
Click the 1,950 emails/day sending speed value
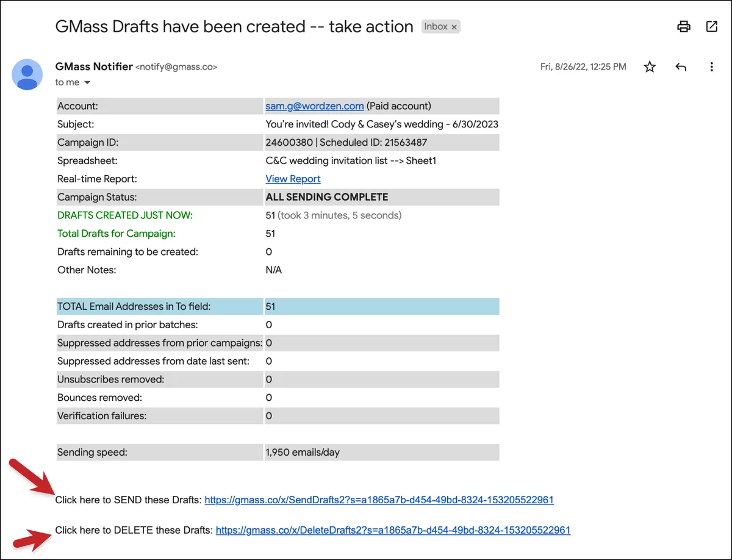(x=303, y=453)
